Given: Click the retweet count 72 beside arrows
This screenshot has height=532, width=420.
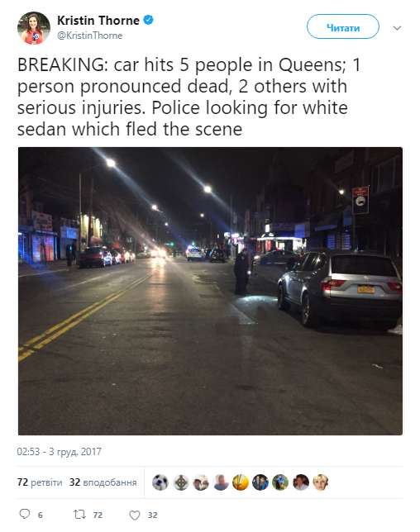Looking at the screenshot, I should click(98, 515).
